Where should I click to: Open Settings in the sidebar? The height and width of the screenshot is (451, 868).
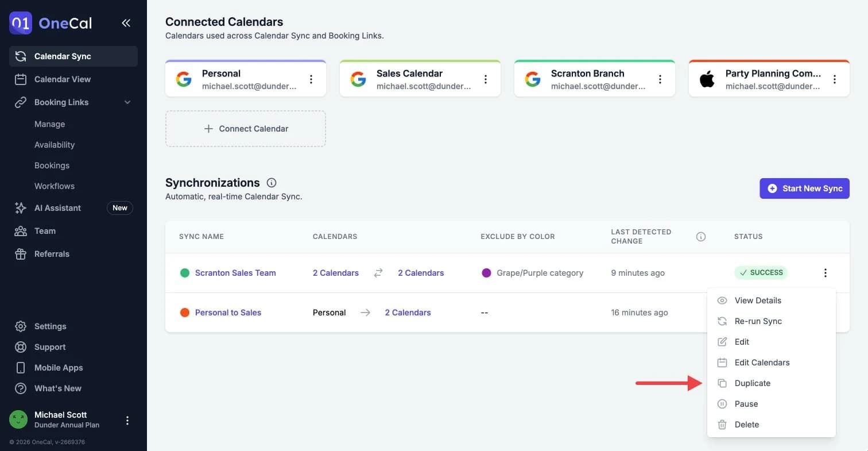[73, 326]
